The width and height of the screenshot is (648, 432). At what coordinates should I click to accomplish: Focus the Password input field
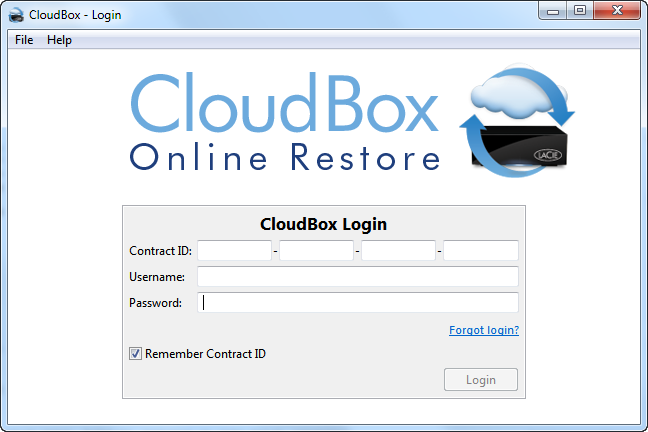[358, 303]
